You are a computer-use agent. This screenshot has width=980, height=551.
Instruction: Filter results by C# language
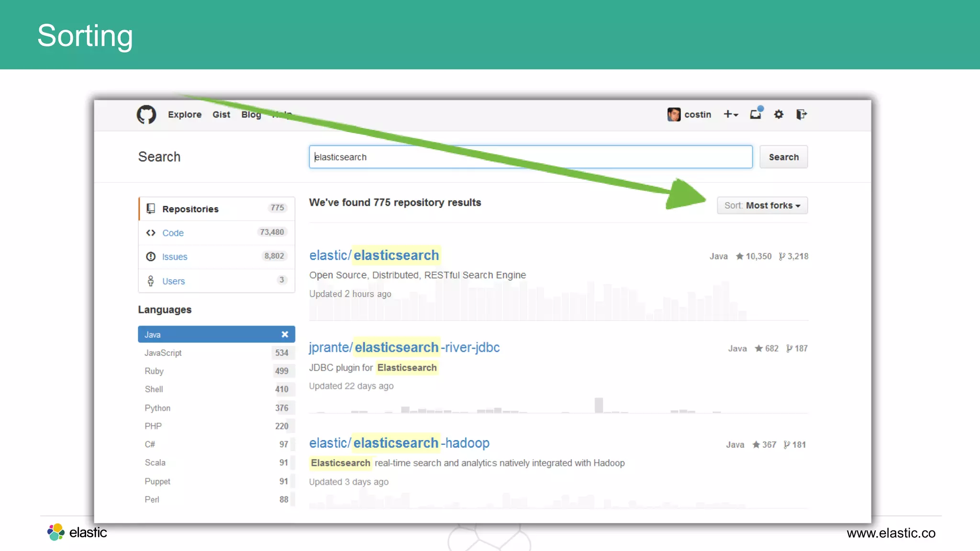click(x=217, y=444)
